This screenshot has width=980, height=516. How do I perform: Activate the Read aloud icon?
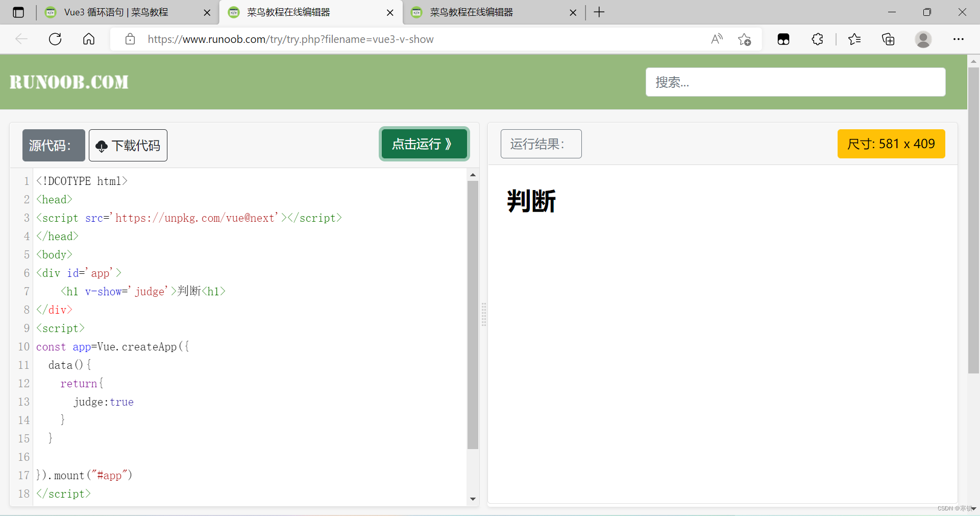coord(717,39)
